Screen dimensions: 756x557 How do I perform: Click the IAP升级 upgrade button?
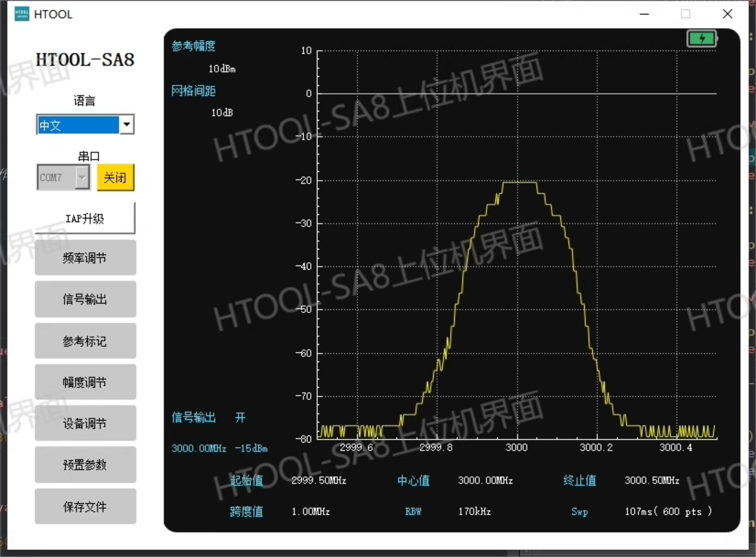coord(85,218)
